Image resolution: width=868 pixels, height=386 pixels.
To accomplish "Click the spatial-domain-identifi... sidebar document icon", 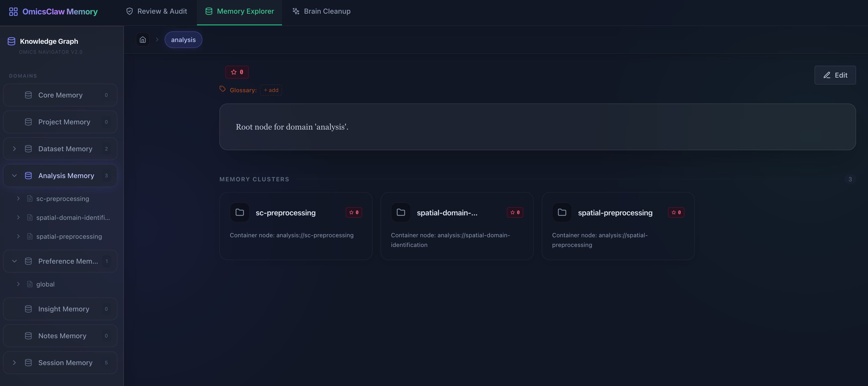I will (x=30, y=218).
